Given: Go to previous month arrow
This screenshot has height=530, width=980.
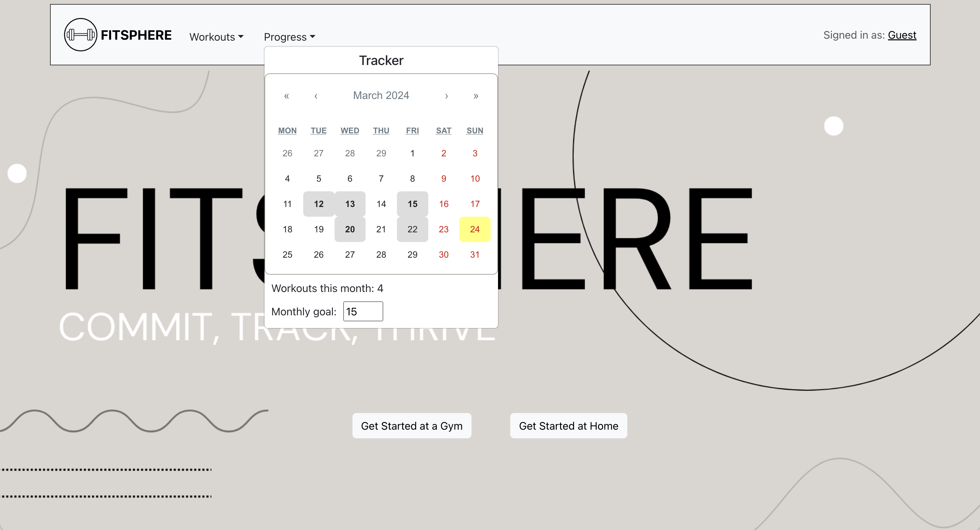Looking at the screenshot, I should pos(316,96).
